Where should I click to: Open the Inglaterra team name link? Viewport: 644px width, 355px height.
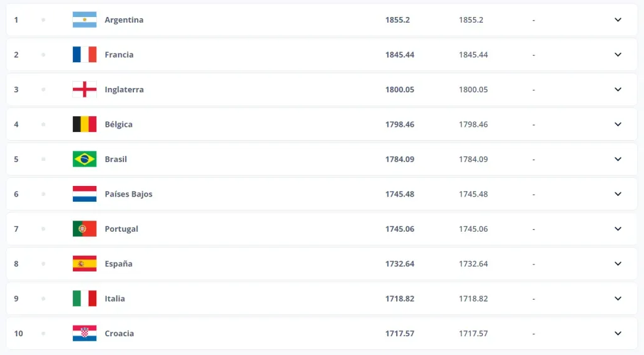[x=124, y=89]
